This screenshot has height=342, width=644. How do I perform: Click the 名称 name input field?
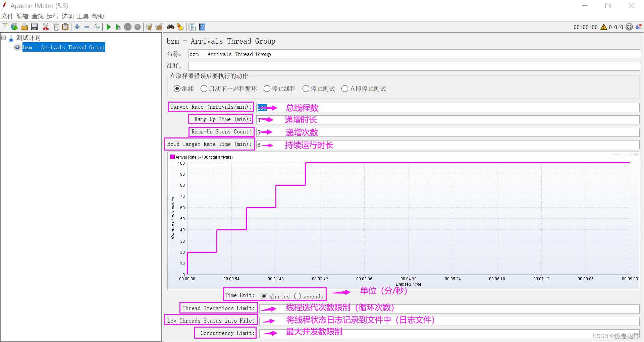click(x=414, y=54)
